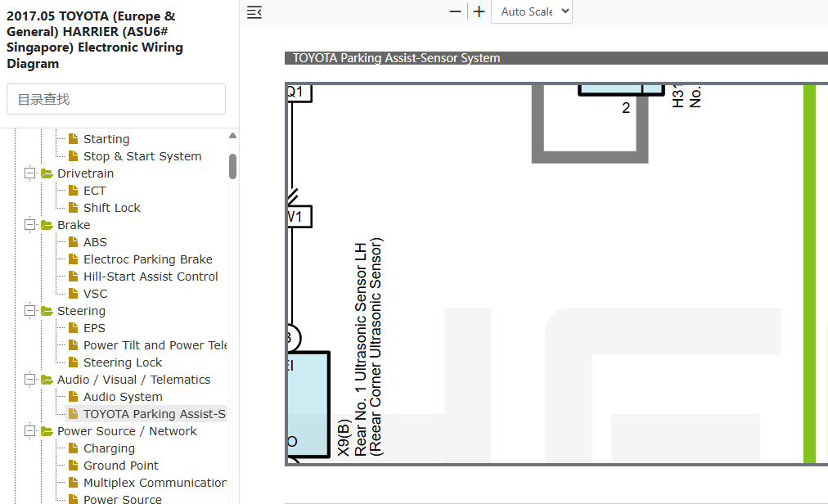Click the file icon beside Starting

74,138
